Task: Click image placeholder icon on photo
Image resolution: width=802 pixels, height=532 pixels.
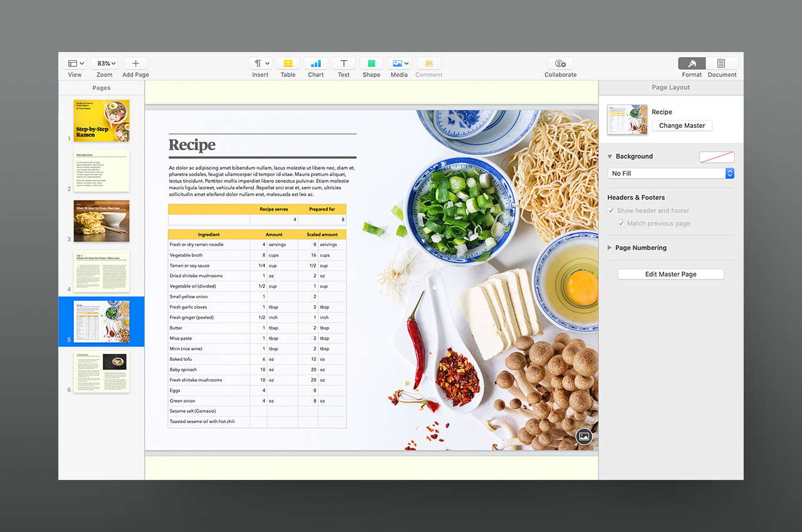Action: (x=584, y=437)
